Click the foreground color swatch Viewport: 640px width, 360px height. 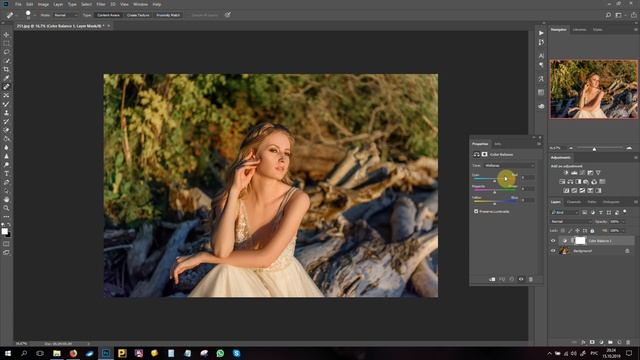point(4,231)
